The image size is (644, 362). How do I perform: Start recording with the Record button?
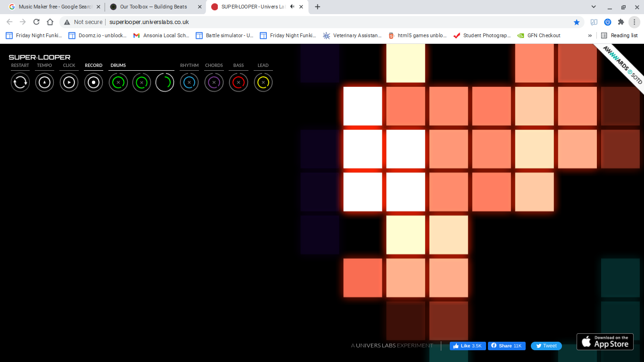(x=93, y=82)
